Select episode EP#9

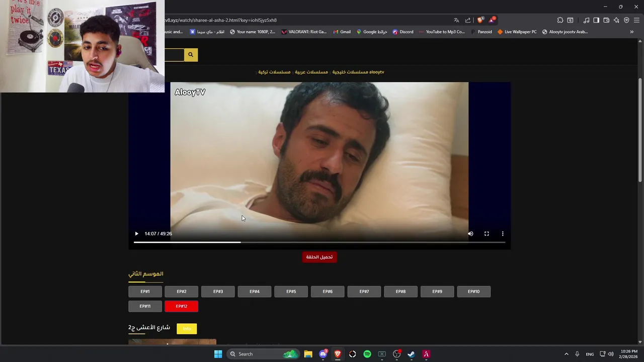[437, 292]
